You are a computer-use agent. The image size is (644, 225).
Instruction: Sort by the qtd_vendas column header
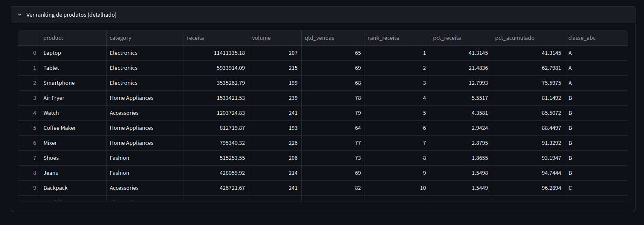pyautogui.click(x=333, y=38)
